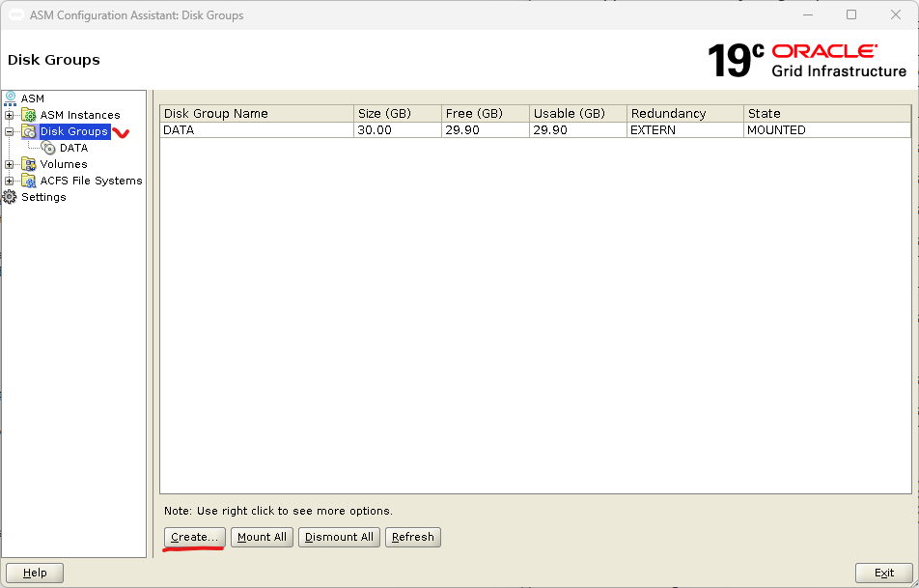Expand the ACFS File Systems node
This screenshot has width=919, height=588.
[10, 181]
